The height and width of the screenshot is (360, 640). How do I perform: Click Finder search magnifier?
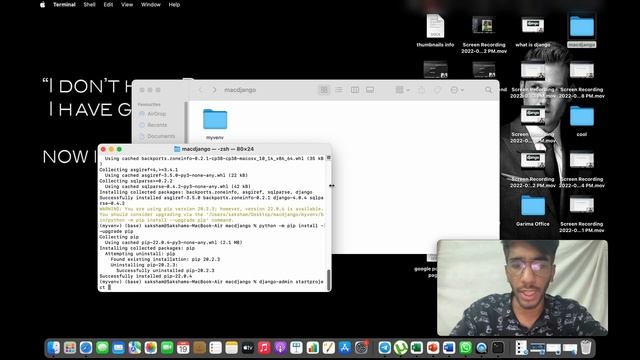[489, 90]
